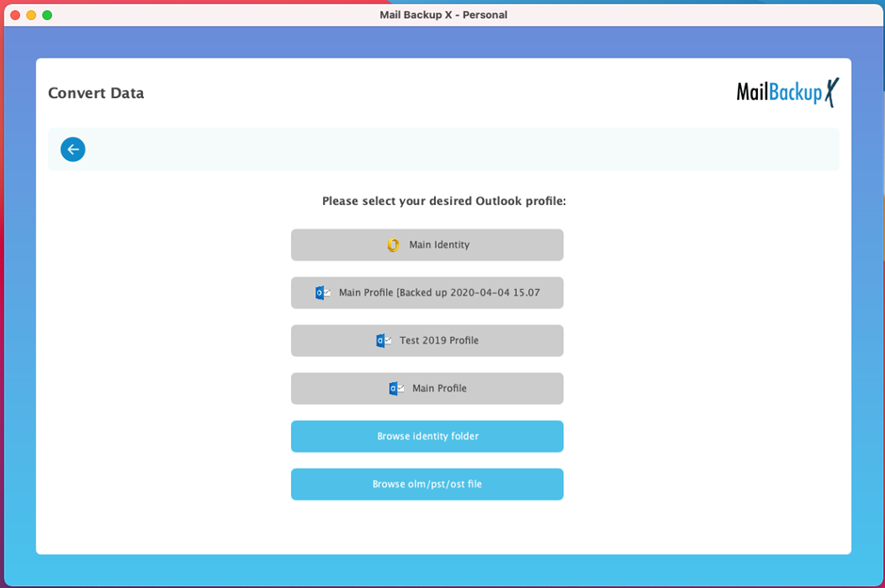The width and height of the screenshot is (885, 588).
Task: Maximize the window with green button
Action: tap(47, 15)
